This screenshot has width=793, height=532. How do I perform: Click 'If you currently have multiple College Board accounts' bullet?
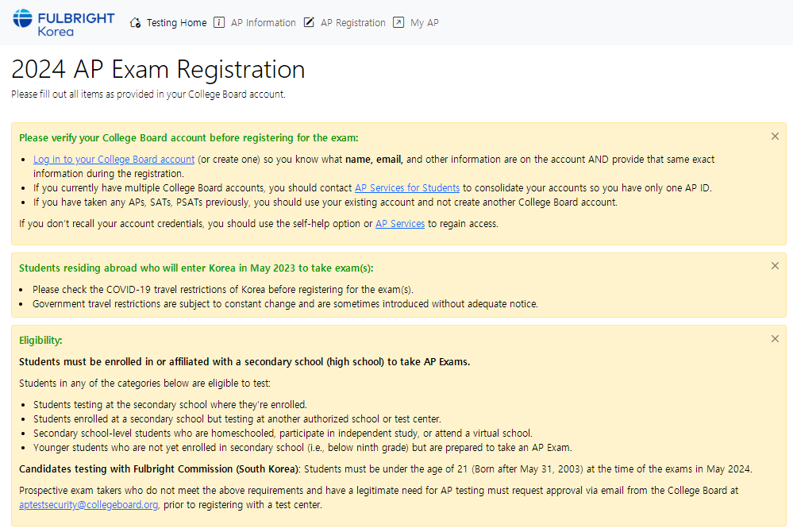pyautogui.click(x=372, y=188)
